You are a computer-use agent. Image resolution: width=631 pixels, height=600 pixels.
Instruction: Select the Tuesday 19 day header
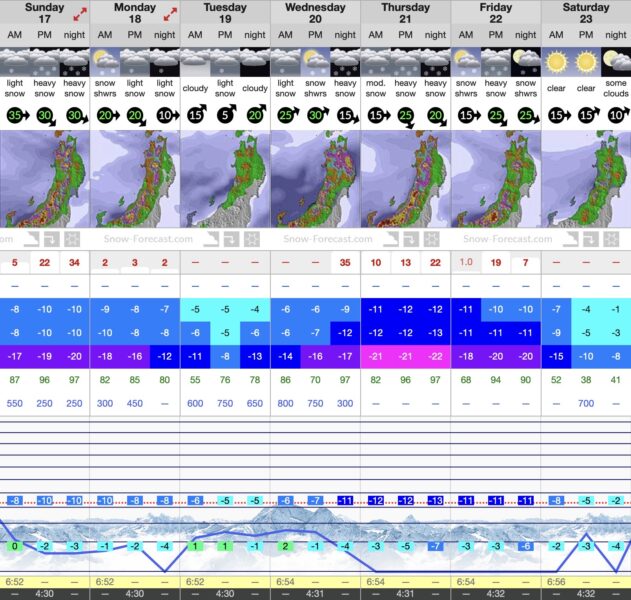click(x=225, y=13)
